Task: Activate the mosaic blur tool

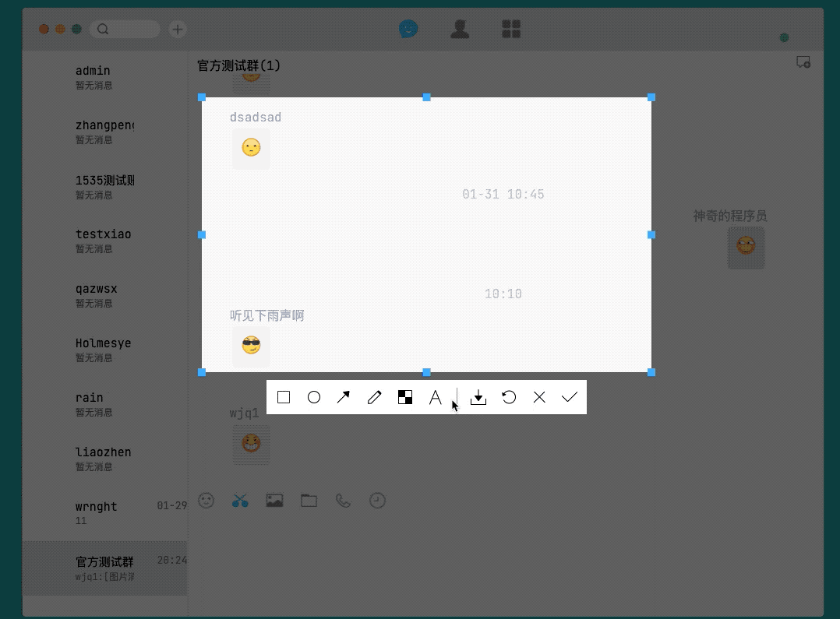Action: (x=405, y=397)
